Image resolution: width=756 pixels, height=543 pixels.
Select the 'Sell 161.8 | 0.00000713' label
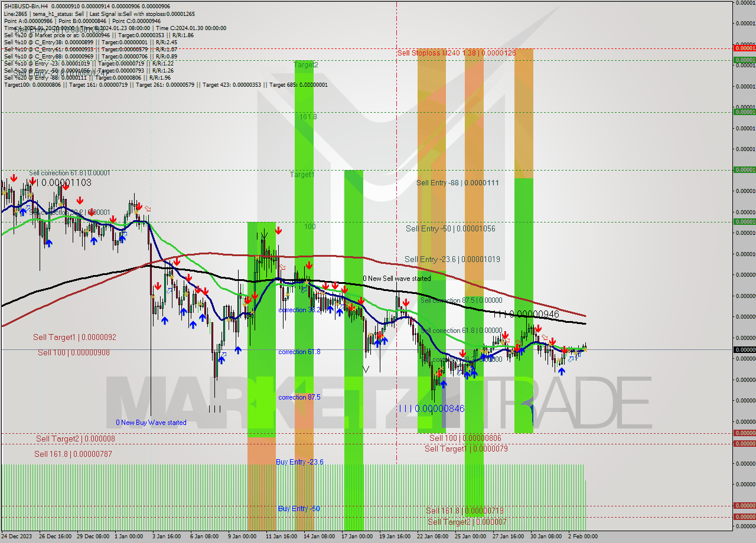point(465,511)
